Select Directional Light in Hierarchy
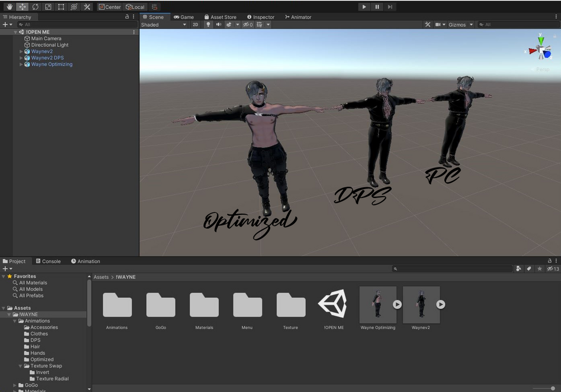 [x=50, y=45]
